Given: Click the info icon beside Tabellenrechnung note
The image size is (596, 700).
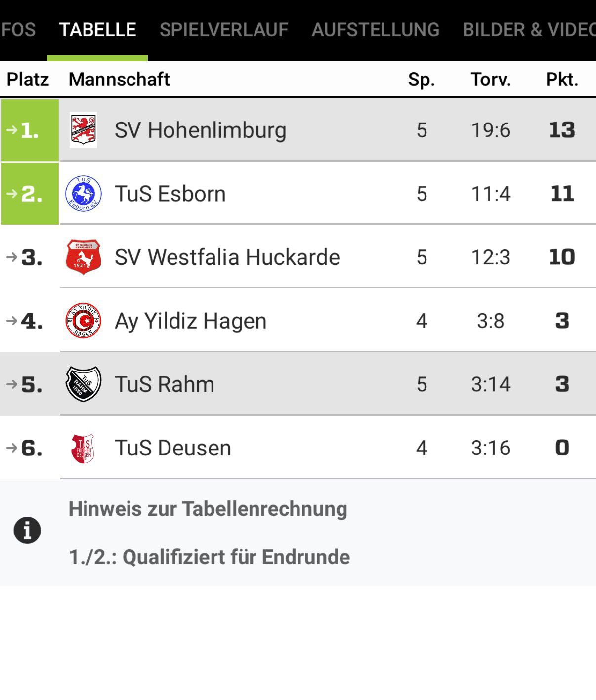Looking at the screenshot, I should tap(27, 531).
